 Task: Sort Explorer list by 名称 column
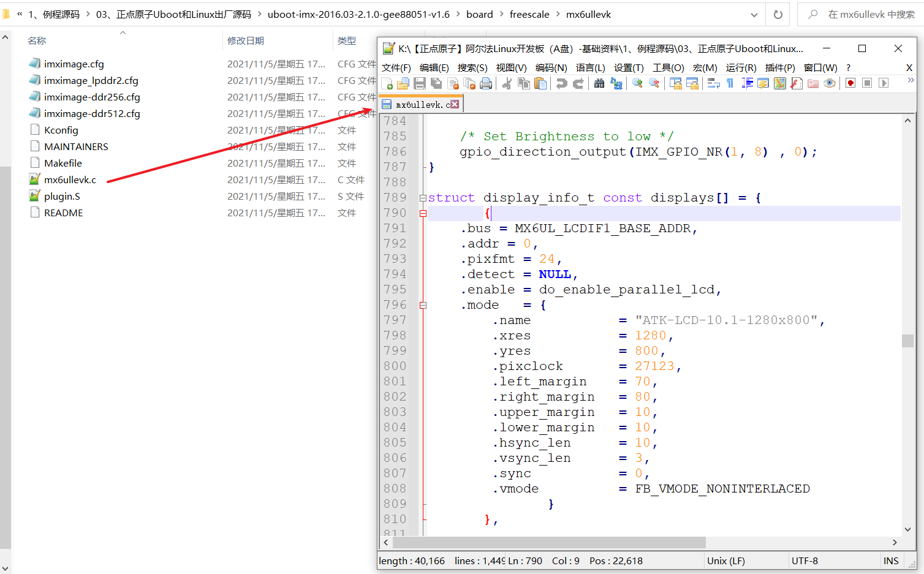(37, 40)
